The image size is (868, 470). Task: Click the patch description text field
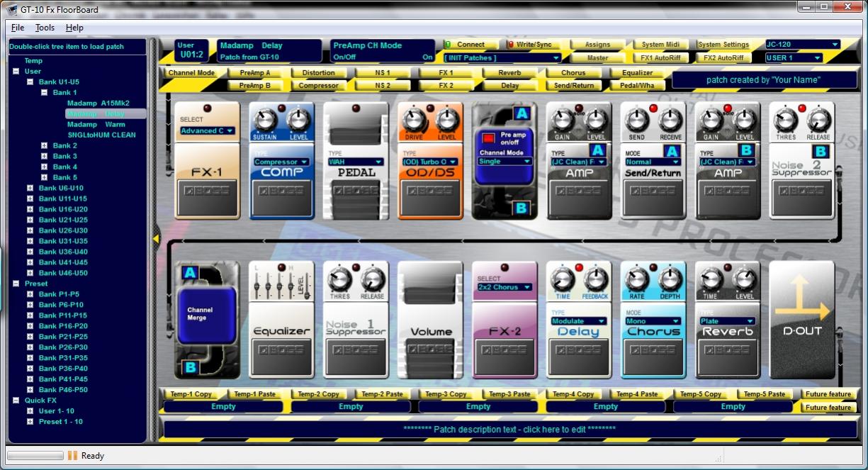tap(509, 429)
